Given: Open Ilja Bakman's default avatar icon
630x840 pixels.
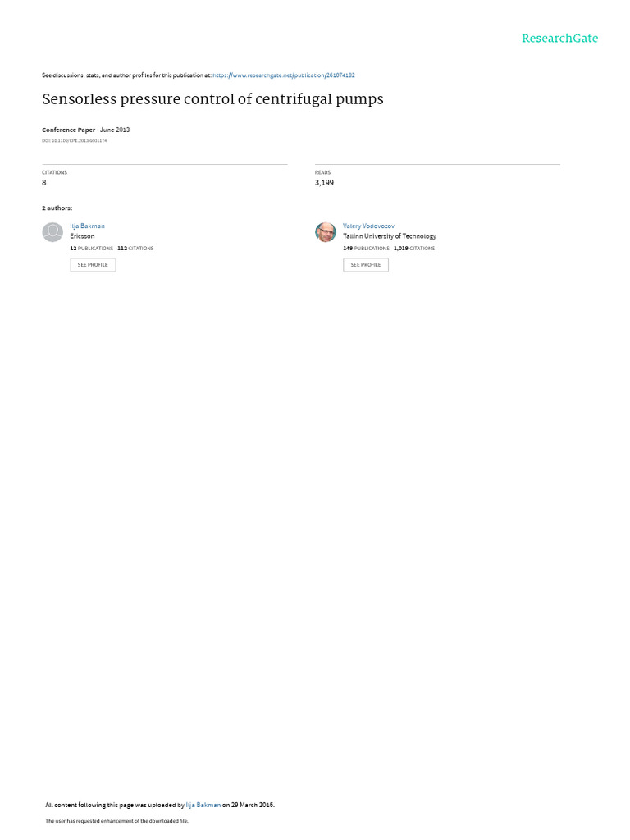Looking at the screenshot, I should point(52,232).
